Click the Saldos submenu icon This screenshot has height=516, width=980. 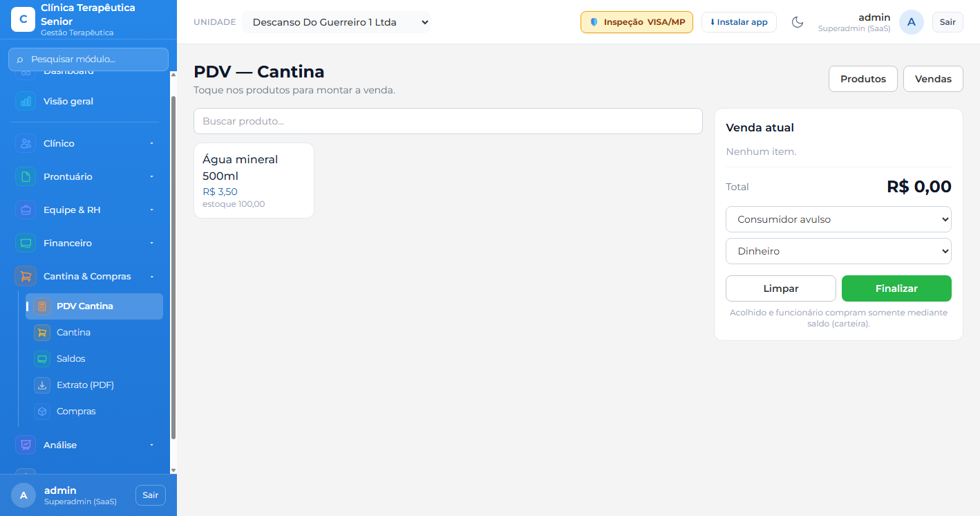pos(42,359)
